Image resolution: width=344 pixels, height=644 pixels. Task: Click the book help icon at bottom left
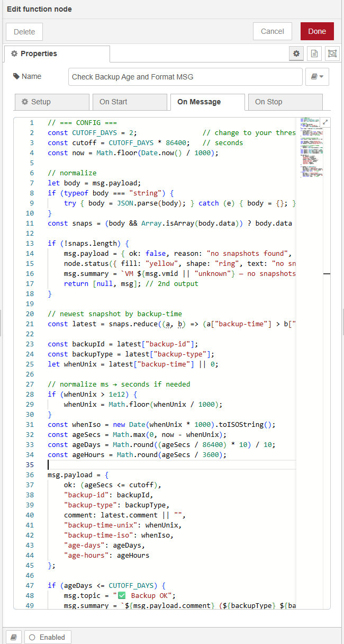pos(14,637)
